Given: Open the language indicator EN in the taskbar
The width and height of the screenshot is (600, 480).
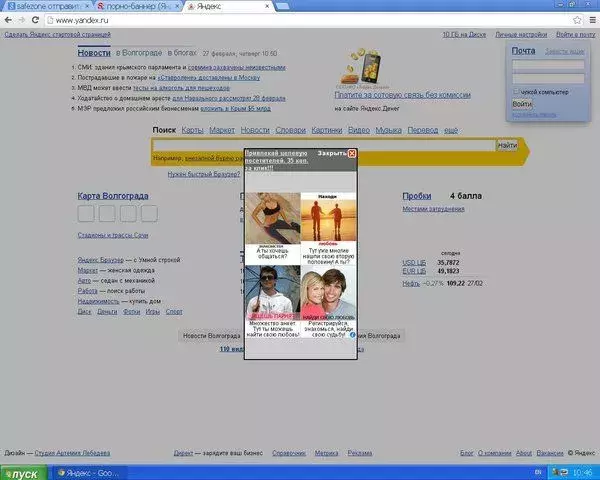Looking at the screenshot, I should pyautogui.click(x=538, y=472).
